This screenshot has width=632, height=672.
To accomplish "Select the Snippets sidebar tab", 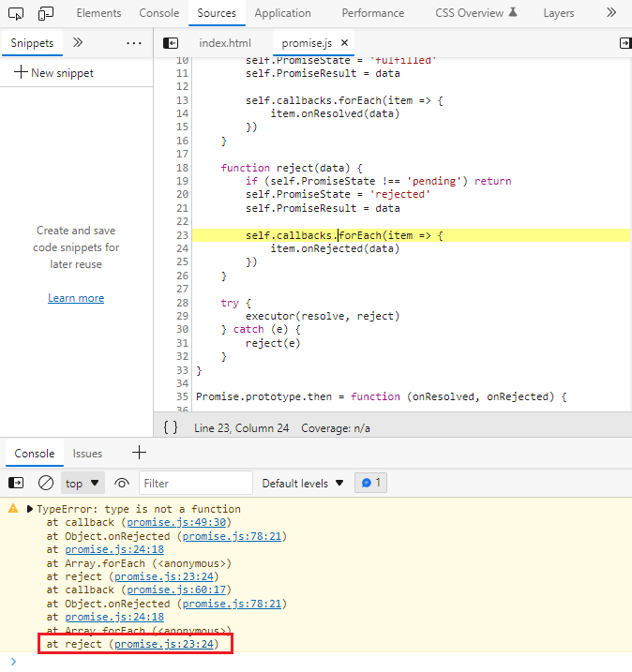I will 32,43.
